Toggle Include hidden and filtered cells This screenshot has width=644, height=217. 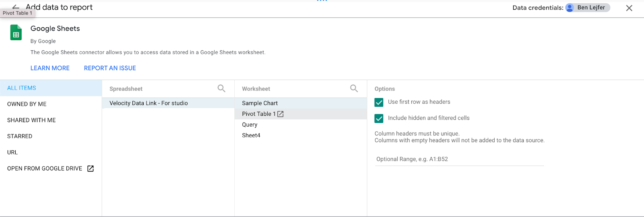click(379, 119)
